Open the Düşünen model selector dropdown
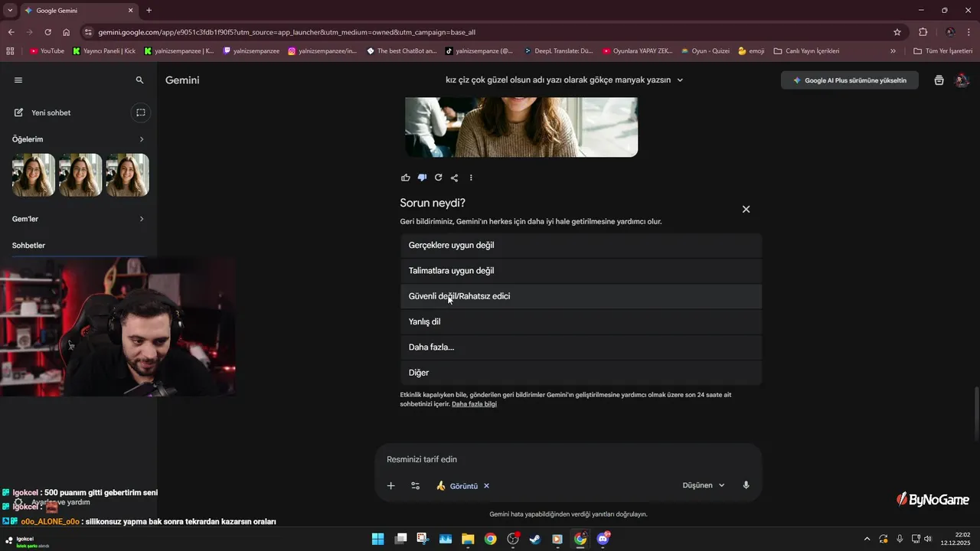980x551 pixels. coord(703,485)
